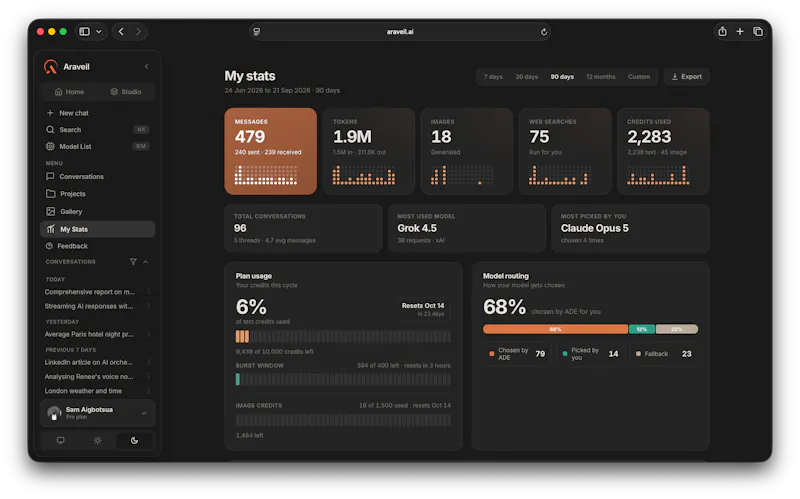Open options for 'Comprehensive report' conversation
The height and width of the screenshot is (499, 800).
pyautogui.click(x=148, y=292)
